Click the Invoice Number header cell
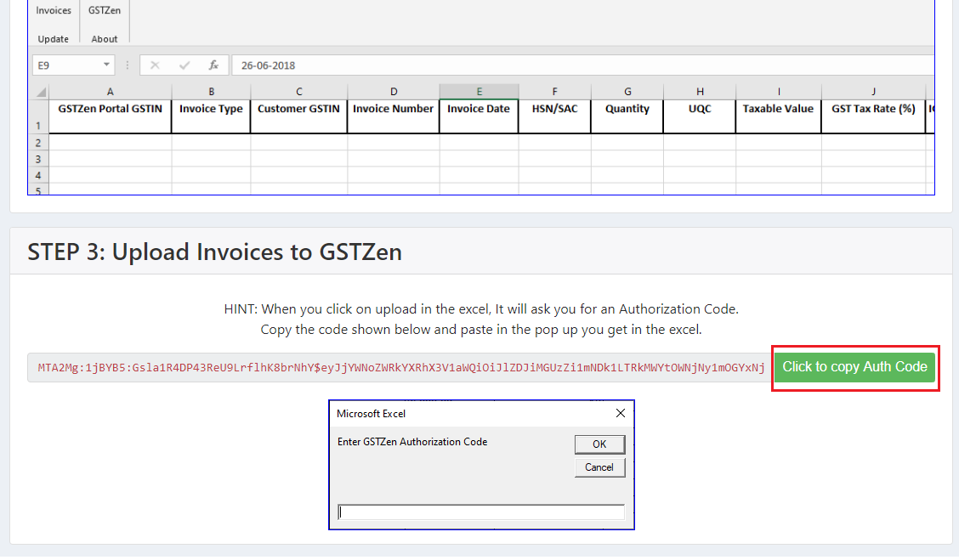 tap(394, 116)
